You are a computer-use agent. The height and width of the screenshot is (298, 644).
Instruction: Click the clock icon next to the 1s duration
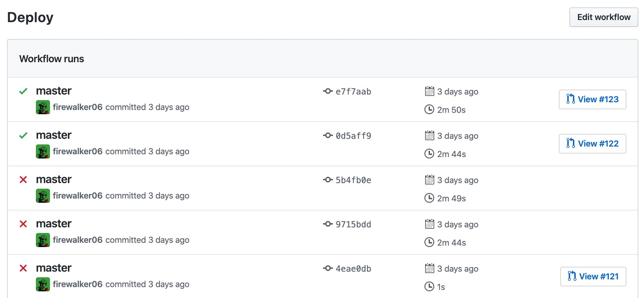coord(429,287)
